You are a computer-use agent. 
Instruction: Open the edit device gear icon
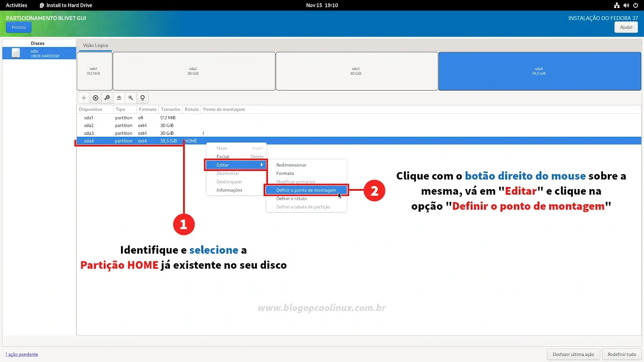click(x=107, y=98)
